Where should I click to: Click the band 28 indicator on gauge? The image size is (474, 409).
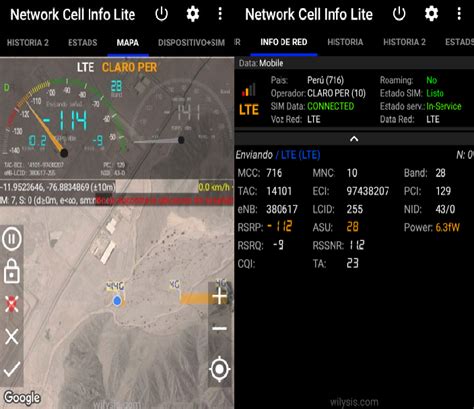click(116, 86)
